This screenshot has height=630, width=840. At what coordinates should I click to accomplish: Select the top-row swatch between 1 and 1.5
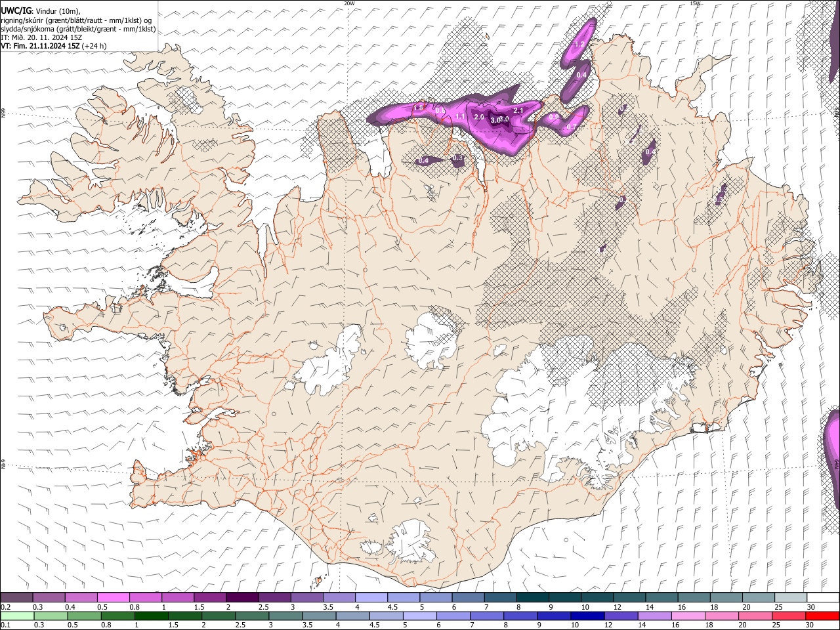coord(178,597)
